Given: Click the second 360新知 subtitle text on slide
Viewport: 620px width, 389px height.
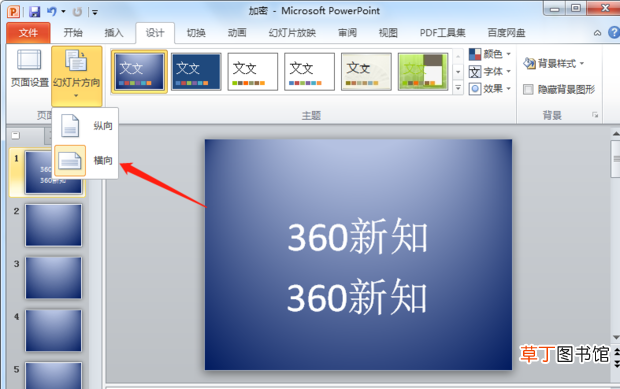Looking at the screenshot, I should [357, 297].
